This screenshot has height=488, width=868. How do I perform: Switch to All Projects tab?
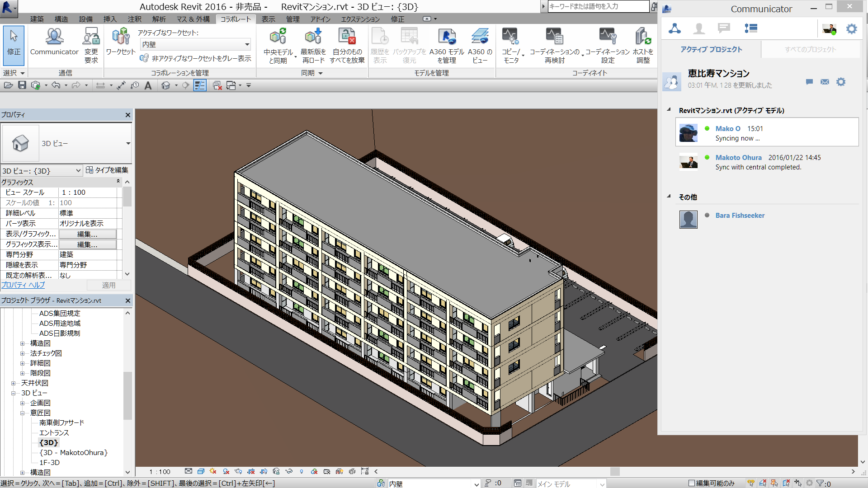(810, 49)
